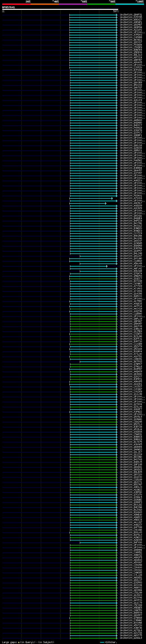Click the UniRef100_B8LS13 entry
Screen dimensions: 146x644
131,55
